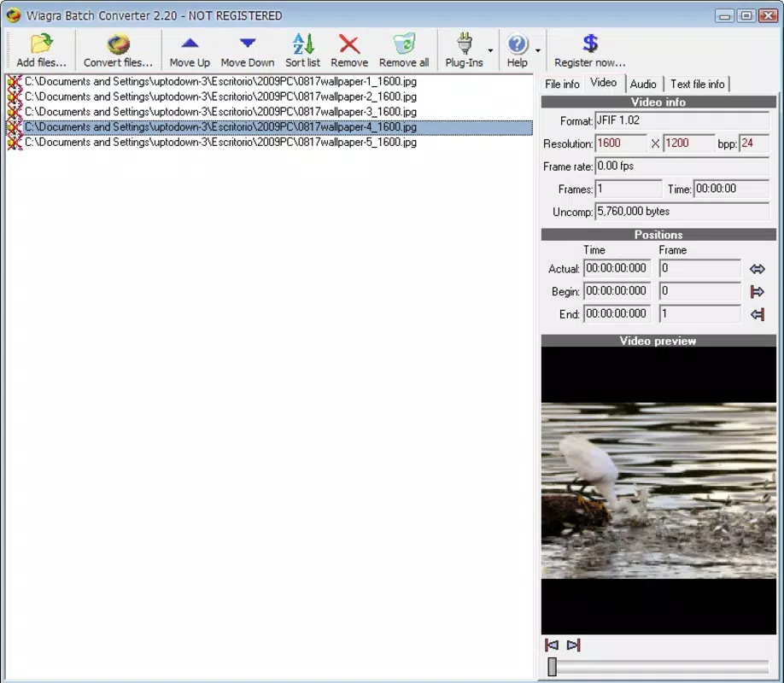This screenshot has width=784, height=683.
Task: Click the Positions section header
Action: coord(658,235)
